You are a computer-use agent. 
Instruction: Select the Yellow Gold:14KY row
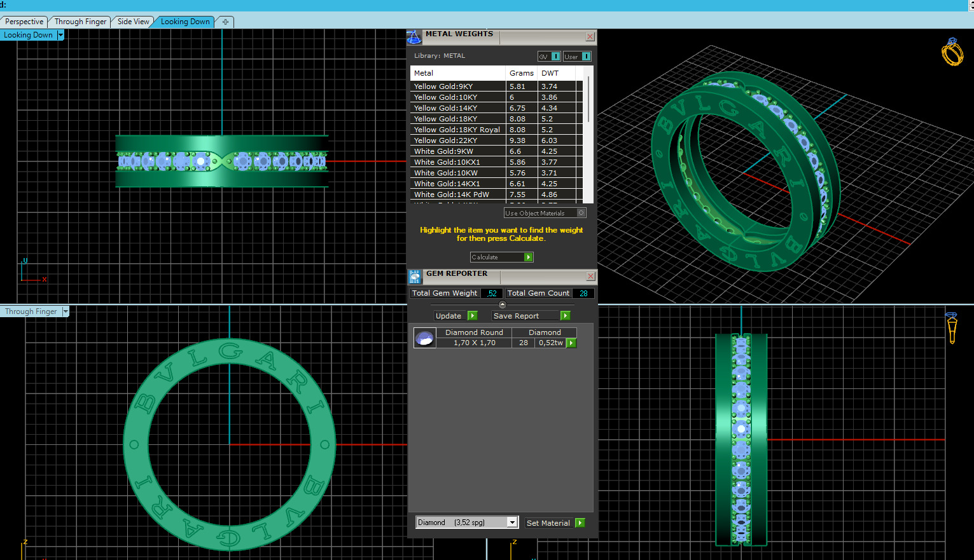[x=496, y=108]
